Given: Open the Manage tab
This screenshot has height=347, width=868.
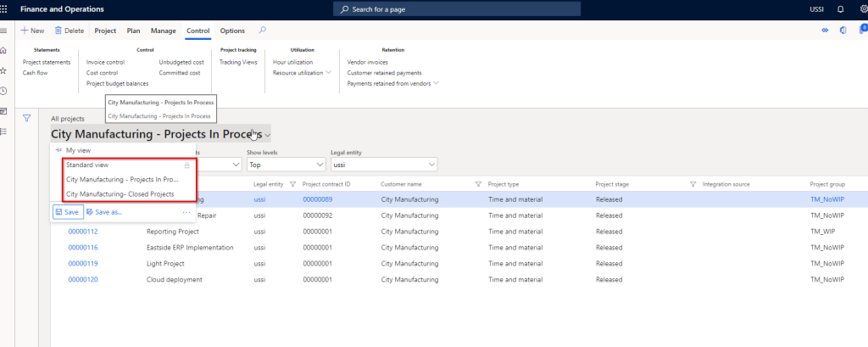Looking at the screenshot, I should [x=163, y=31].
